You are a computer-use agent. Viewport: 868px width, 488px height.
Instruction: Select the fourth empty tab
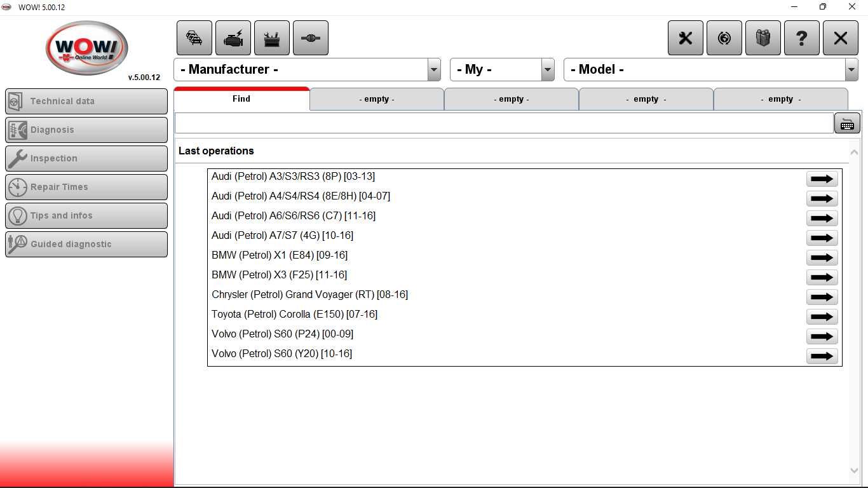coord(781,99)
